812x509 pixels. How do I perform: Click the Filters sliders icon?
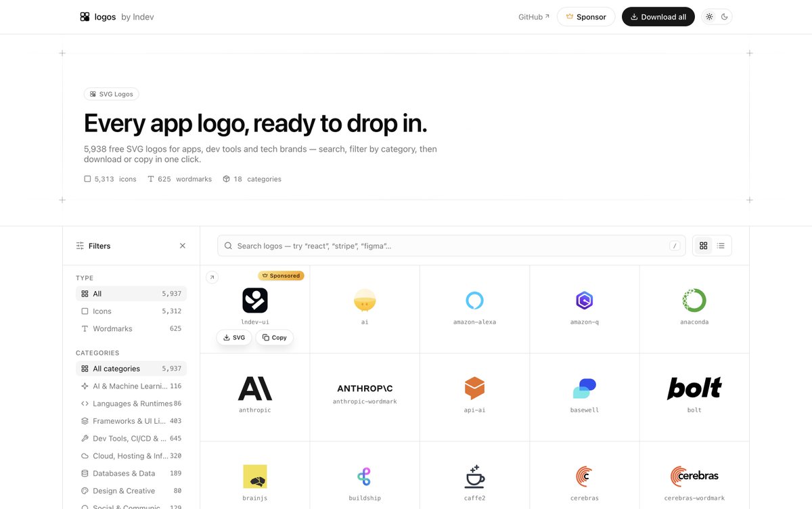point(81,246)
